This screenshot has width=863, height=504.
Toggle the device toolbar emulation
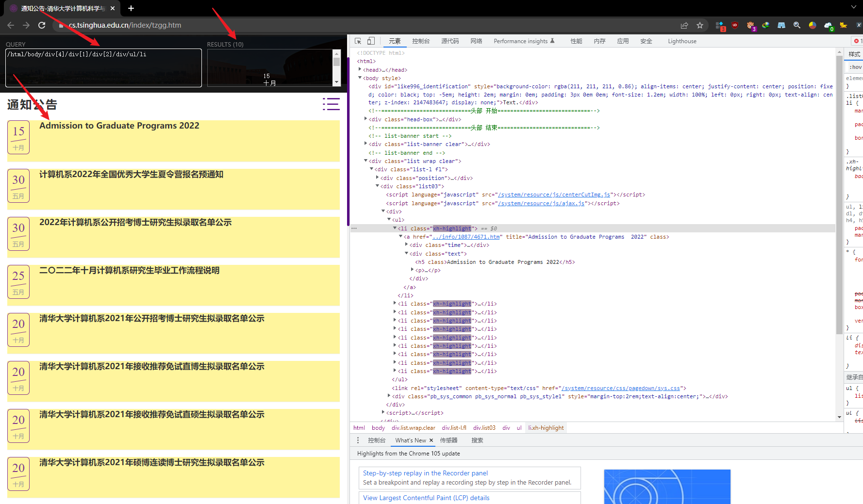click(371, 41)
